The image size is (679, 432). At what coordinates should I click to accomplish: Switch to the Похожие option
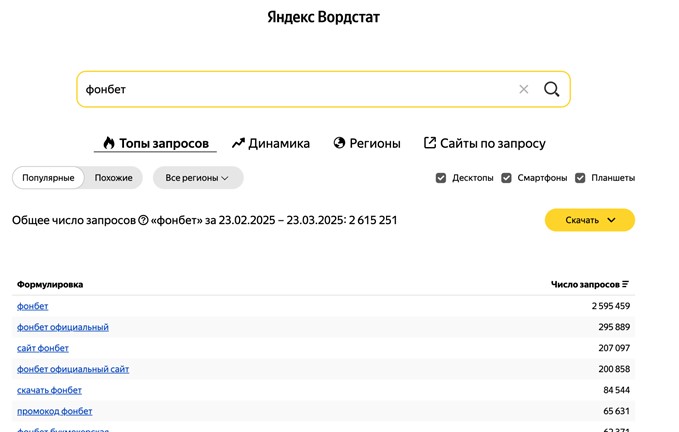(x=113, y=178)
